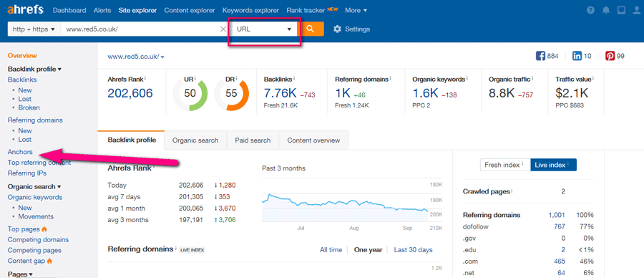This screenshot has height=278, width=644.
Task: Open Competing domains in sidebar
Action: (38, 239)
